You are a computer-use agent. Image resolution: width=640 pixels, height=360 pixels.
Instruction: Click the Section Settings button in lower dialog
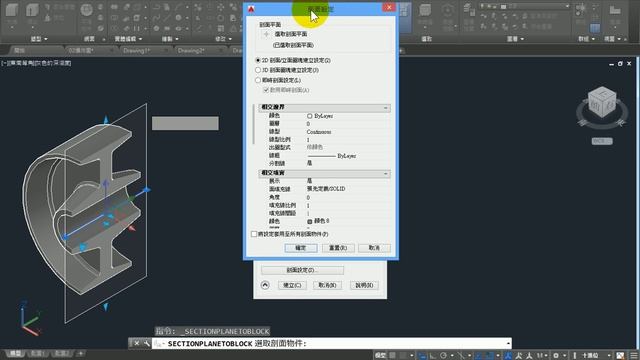[x=302, y=270]
